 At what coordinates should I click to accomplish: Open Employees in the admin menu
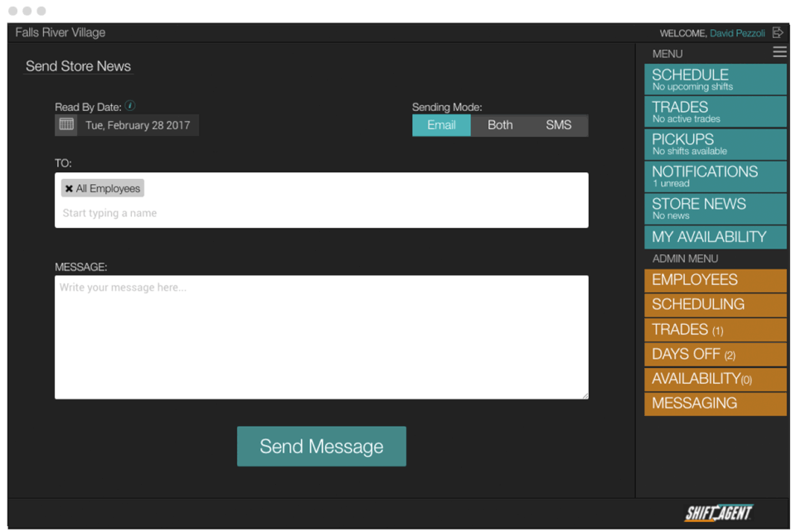(716, 280)
